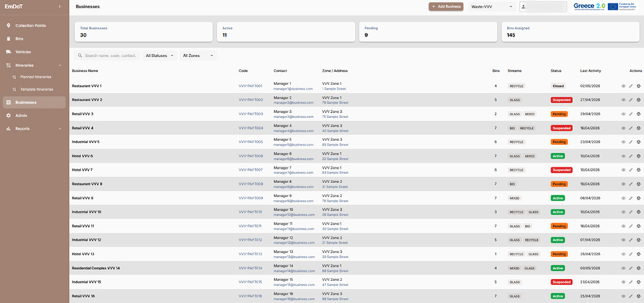Expand Reports menu in sidebar
This screenshot has height=303, width=644.
[34, 129]
